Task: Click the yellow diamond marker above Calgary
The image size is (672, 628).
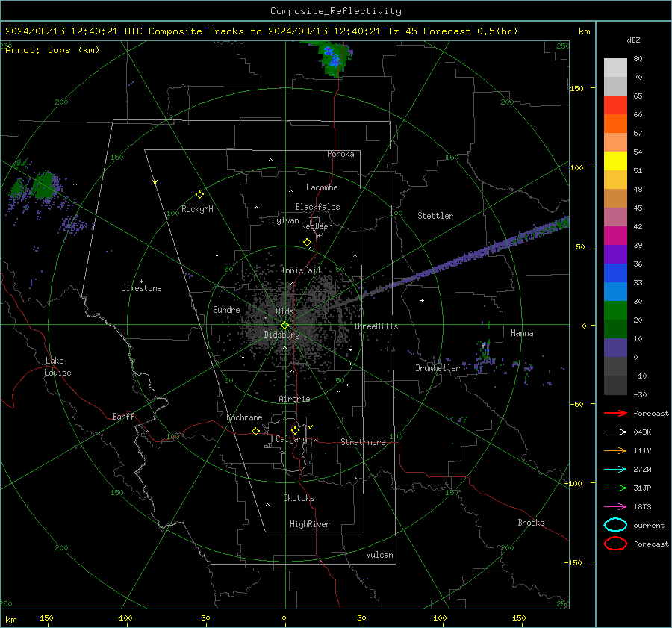Action: [x=295, y=430]
